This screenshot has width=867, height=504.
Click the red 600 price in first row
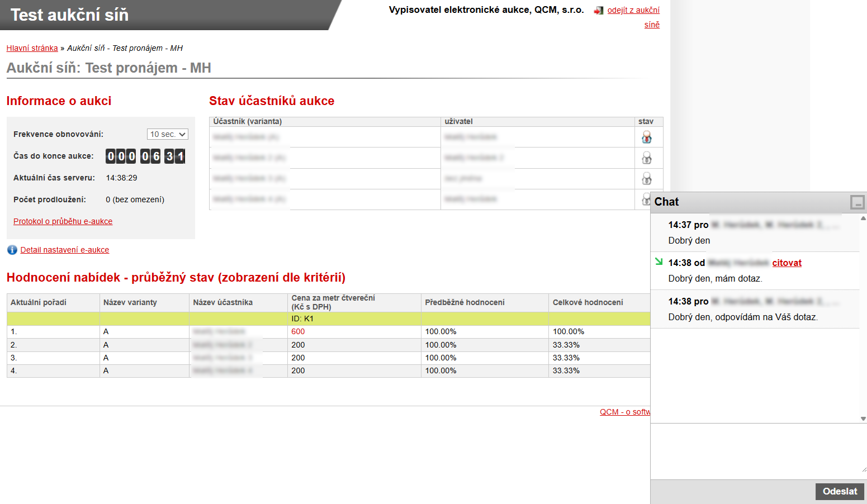pyautogui.click(x=298, y=331)
